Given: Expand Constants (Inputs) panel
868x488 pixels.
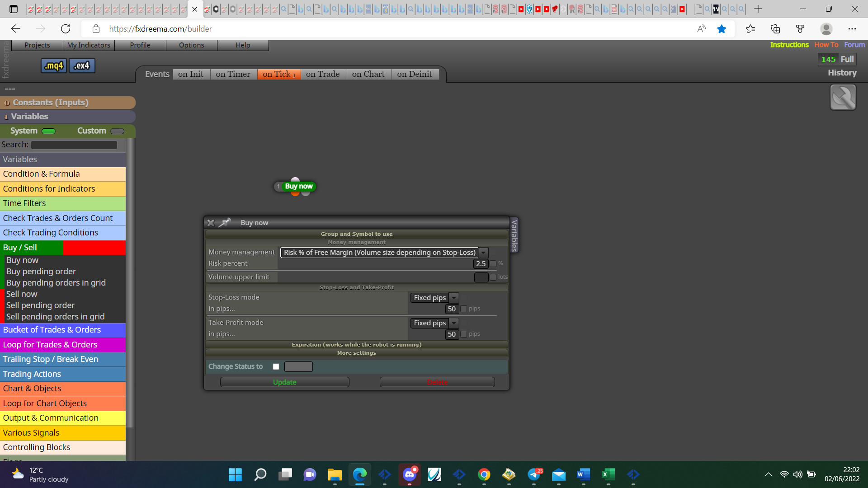Looking at the screenshot, I should [67, 103].
